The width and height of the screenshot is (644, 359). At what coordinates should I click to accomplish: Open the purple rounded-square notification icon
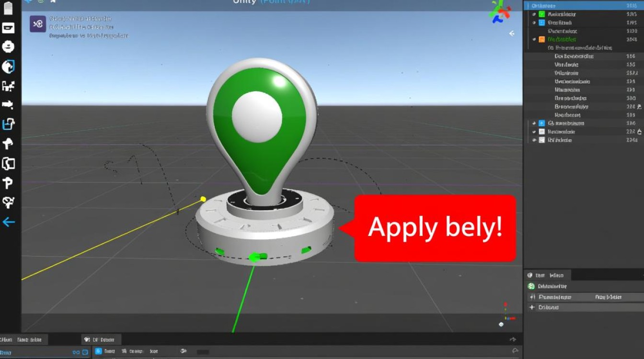38,24
